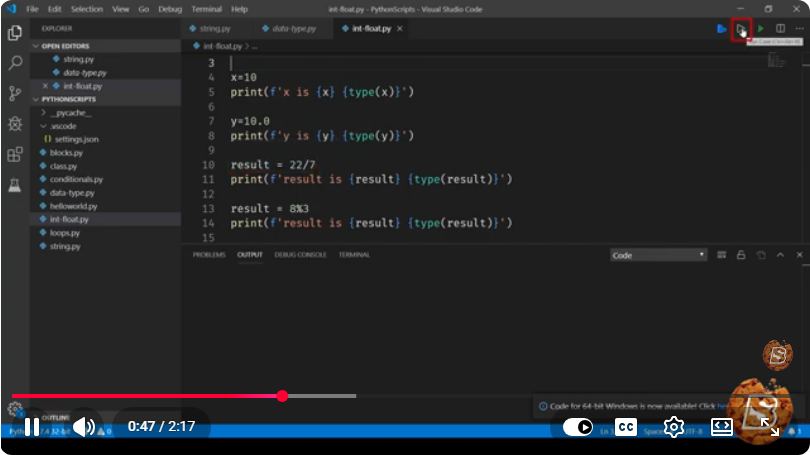
Task: Maximize the panel with the chevron-up icon
Action: (x=780, y=255)
